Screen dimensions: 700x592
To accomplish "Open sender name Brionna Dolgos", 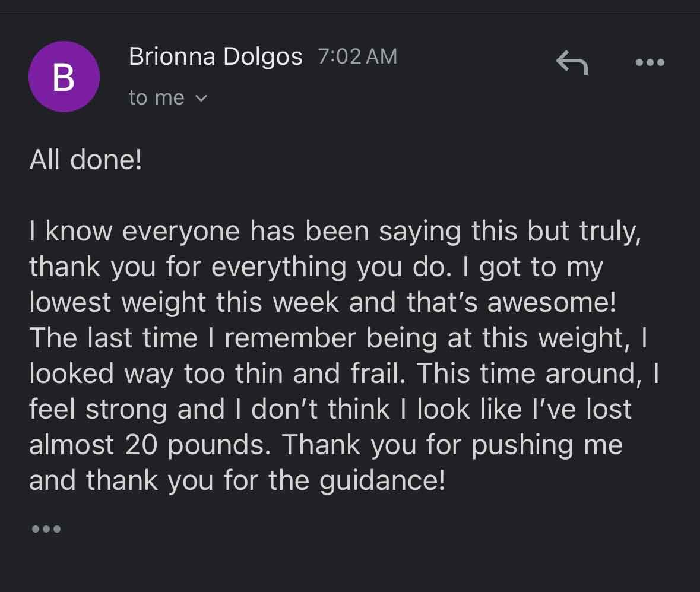I will 216,57.
